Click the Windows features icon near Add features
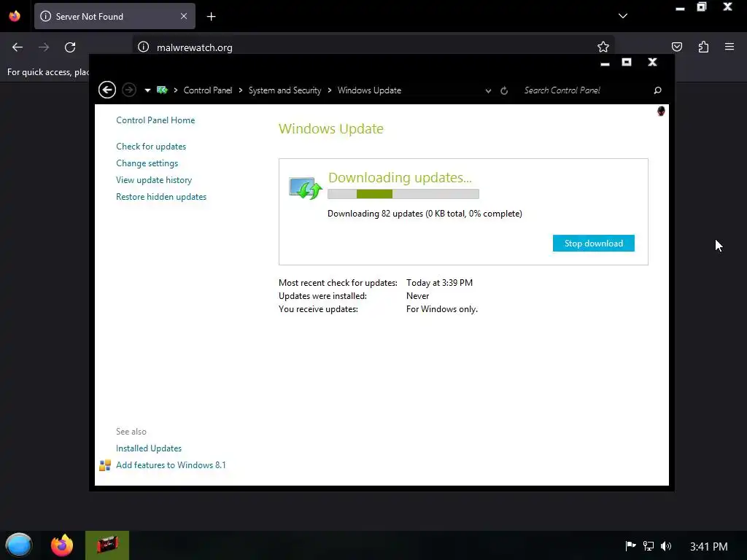 point(105,465)
